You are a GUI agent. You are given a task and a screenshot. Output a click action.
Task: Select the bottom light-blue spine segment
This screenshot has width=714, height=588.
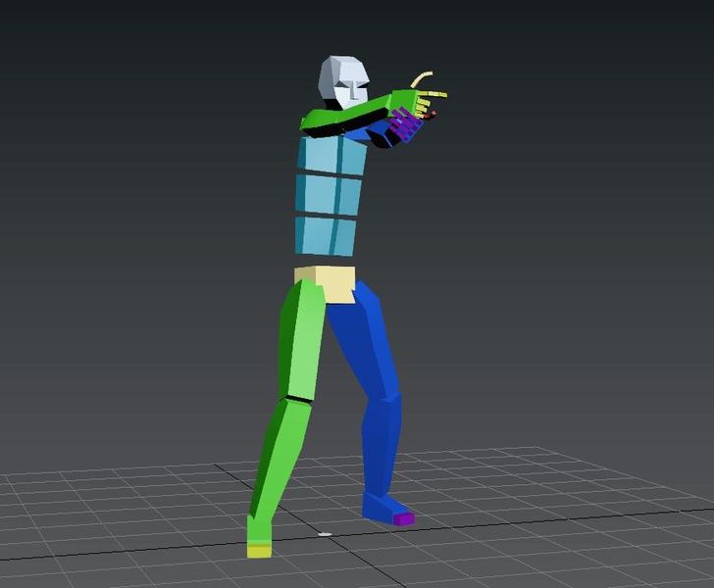coord(326,236)
